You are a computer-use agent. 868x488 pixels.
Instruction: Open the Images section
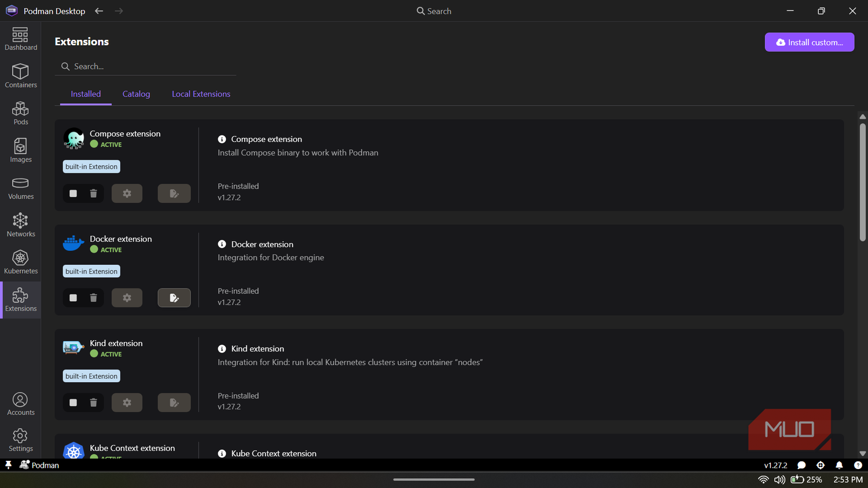tap(20, 150)
